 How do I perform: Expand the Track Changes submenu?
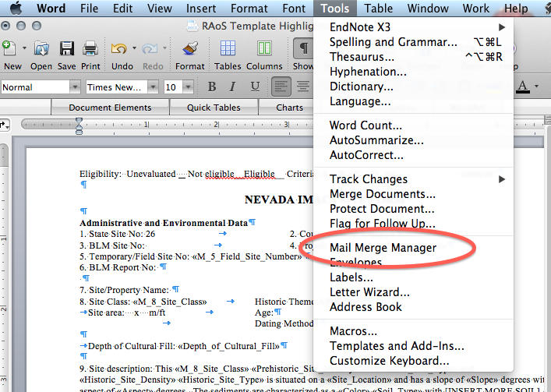(x=413, y=179)
